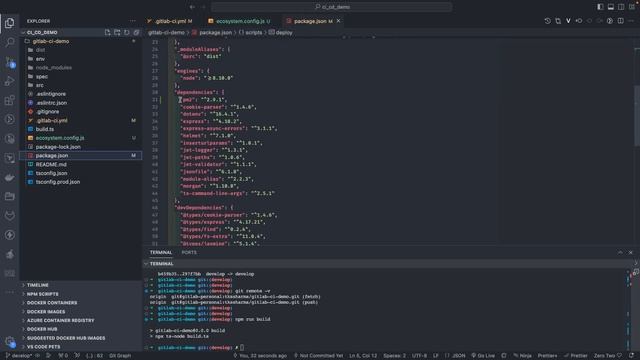Switch to .gitlab-ci.yml editor tab

[170, 21]
